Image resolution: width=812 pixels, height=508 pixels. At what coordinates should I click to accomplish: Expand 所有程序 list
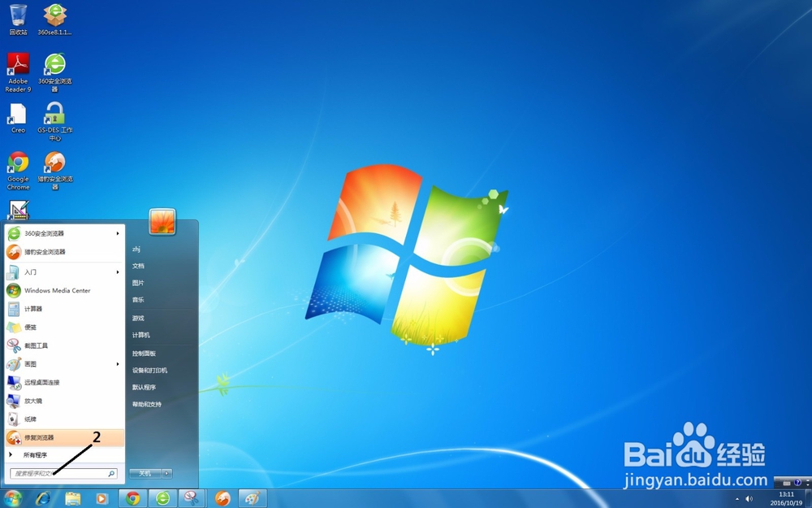point(65,454)
